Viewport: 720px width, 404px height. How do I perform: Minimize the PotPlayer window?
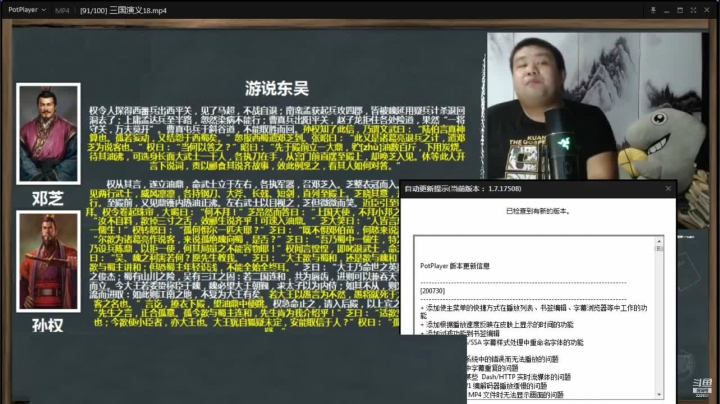(x=666, y=10)
